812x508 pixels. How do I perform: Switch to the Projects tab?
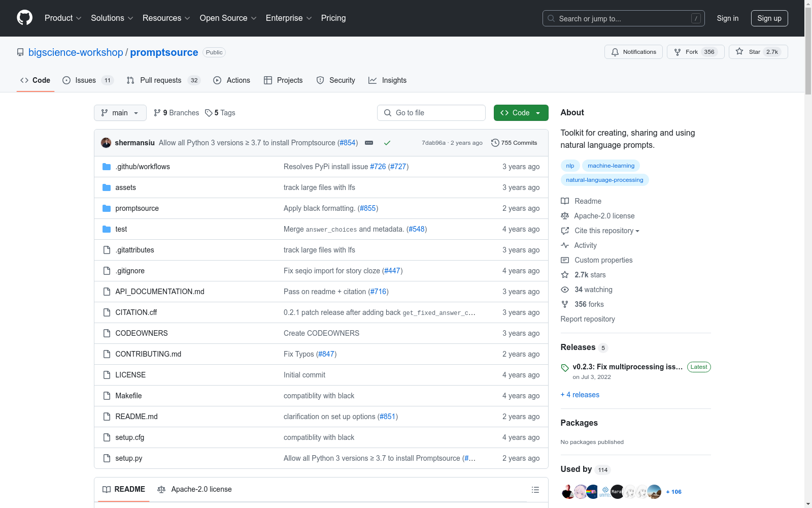click(x=283, y=80)
